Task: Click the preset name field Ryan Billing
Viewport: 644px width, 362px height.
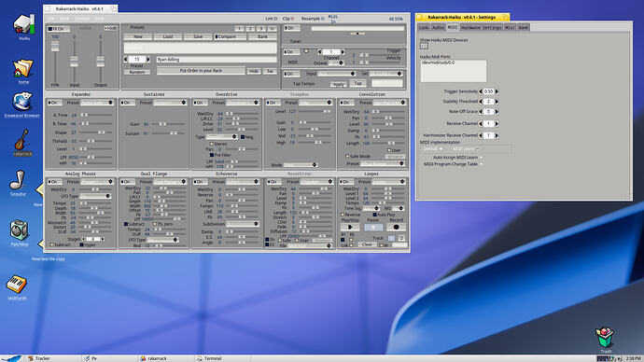Action: click(x=217, y=60)
